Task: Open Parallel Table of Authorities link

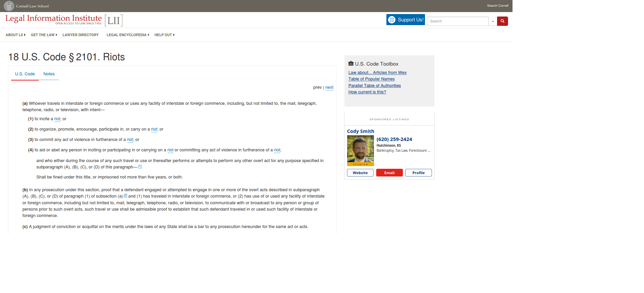Action: [374, 86]
